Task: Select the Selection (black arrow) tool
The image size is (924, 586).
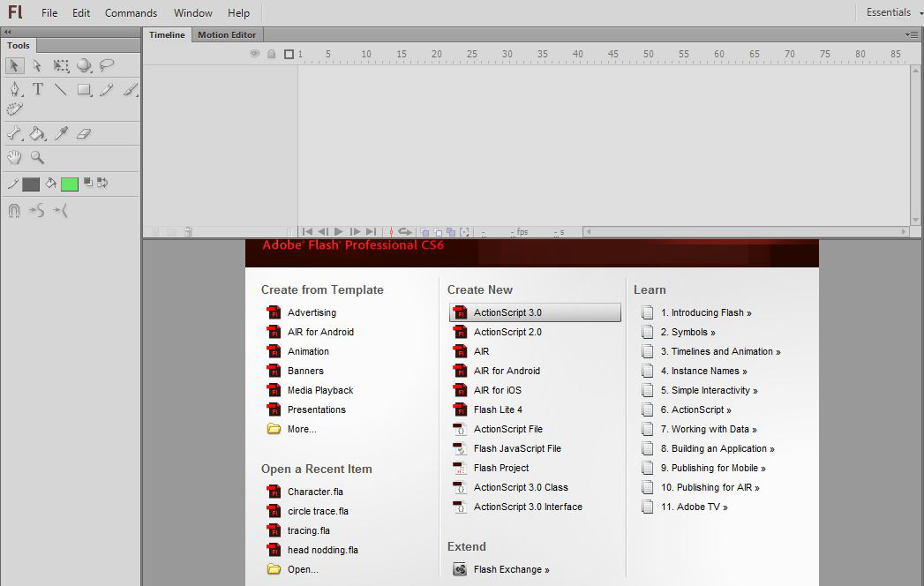Action: tap(15, 65)
